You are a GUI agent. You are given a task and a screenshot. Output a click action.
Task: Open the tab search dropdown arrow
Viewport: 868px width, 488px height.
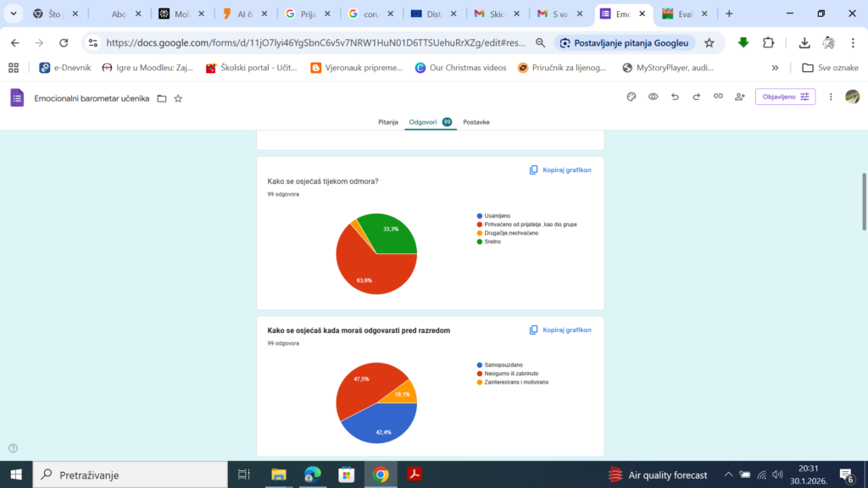tap(14, 14)
